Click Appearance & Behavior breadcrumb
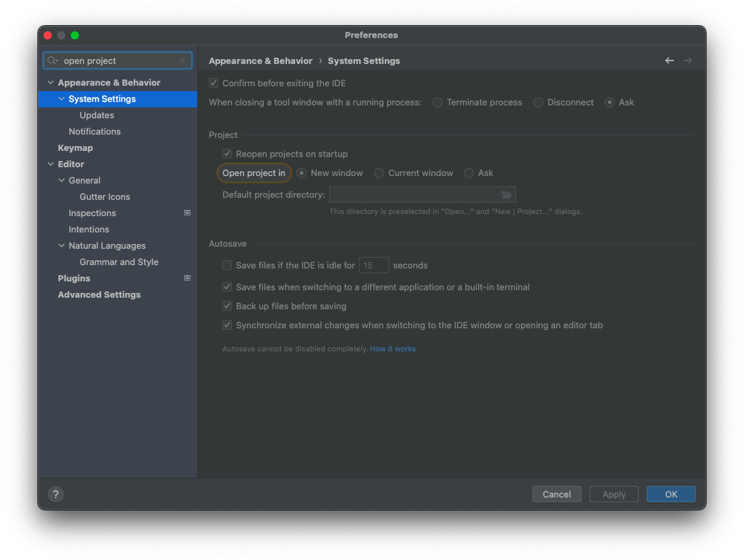The image size is (744, 560). pos(260,60)
